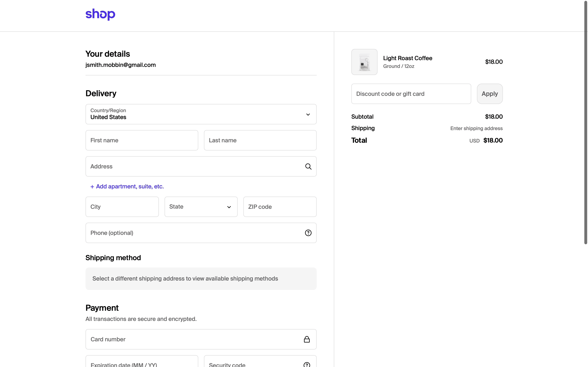Viewport: 588px width, 367px height.
Task: Click the Shop logo
Action: (100, 14)
